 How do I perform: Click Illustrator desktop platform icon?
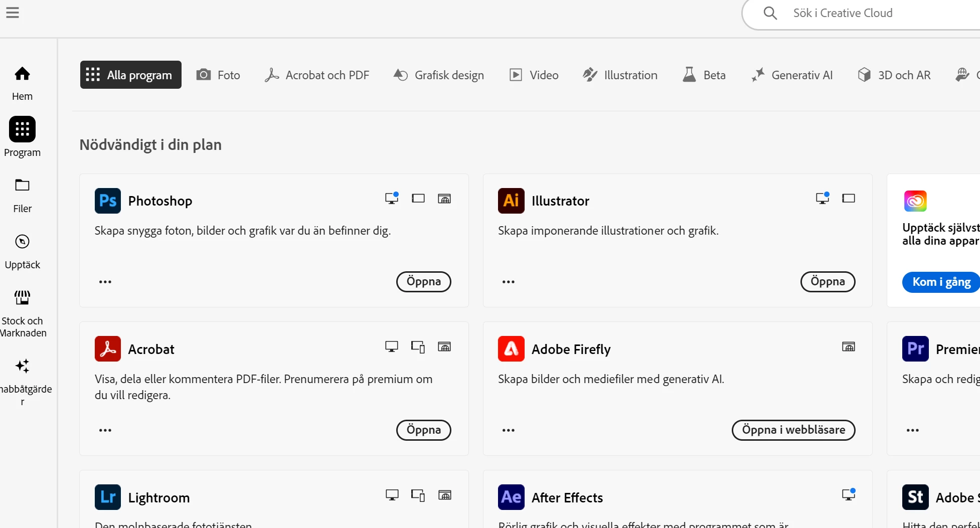[x=823, y=198]
